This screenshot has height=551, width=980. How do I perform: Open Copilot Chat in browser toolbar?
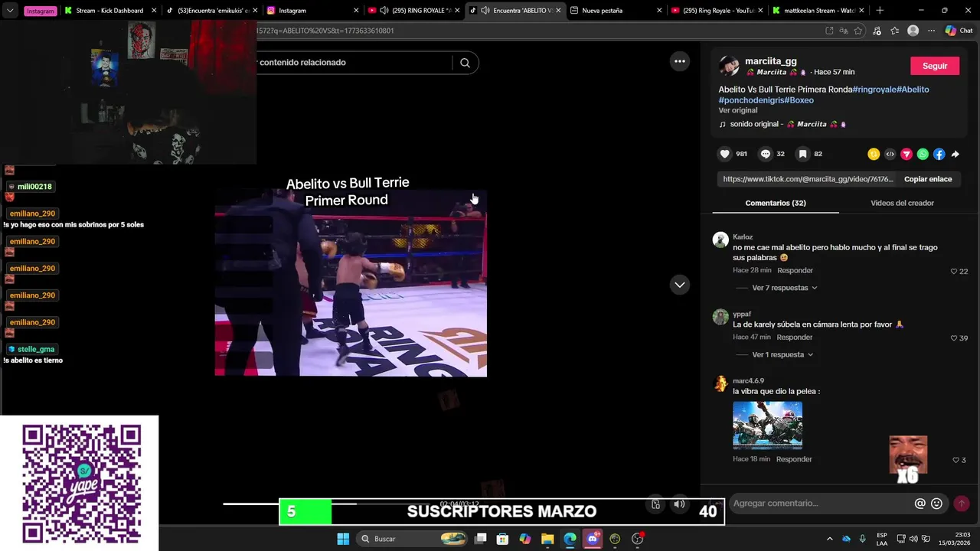coord(959,31)
